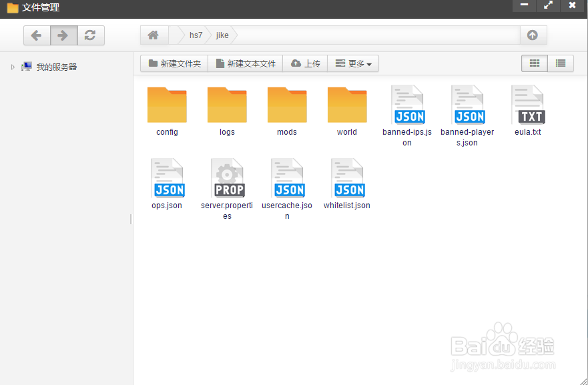Select the server.properties file icon
The width and height of the screenshot is (588, 385).
pyautogui.click(x=228, y=178)
